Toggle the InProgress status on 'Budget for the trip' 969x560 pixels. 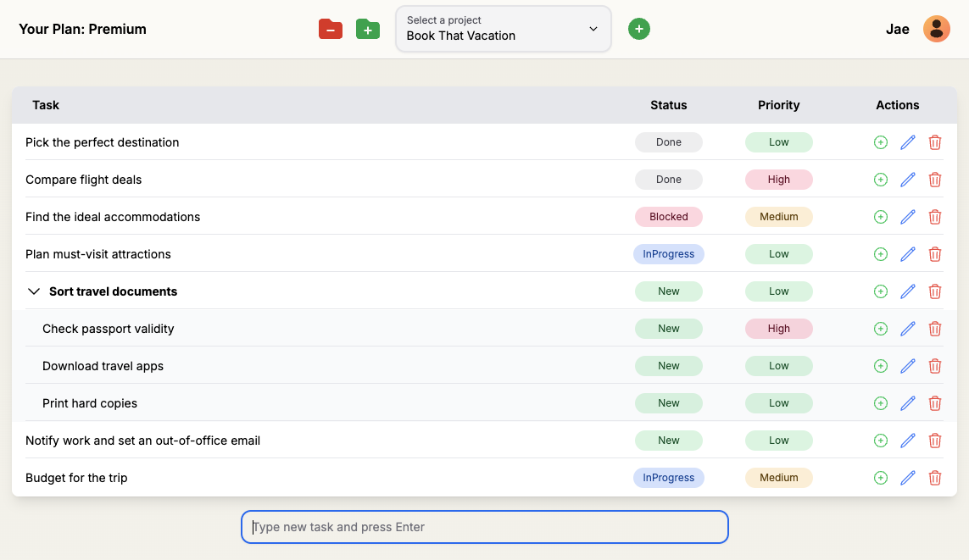pyautogui.click(x=669, y=477)
